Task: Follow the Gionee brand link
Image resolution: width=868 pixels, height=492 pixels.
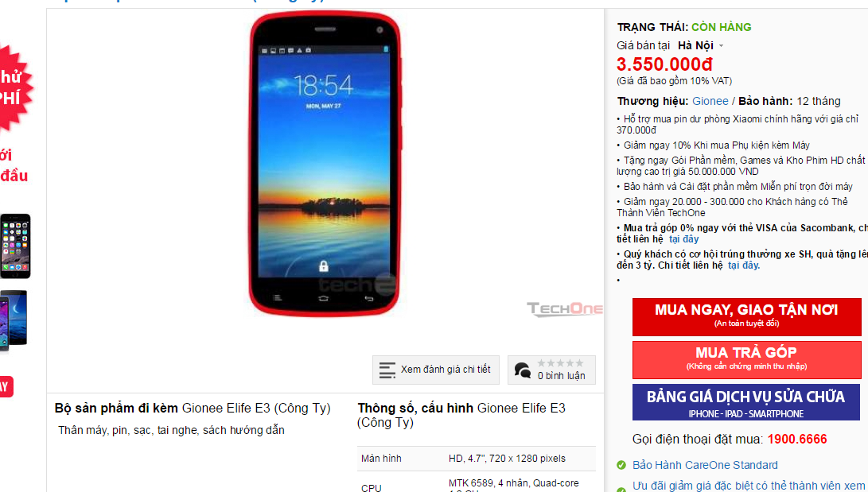Action: [710, 101]
